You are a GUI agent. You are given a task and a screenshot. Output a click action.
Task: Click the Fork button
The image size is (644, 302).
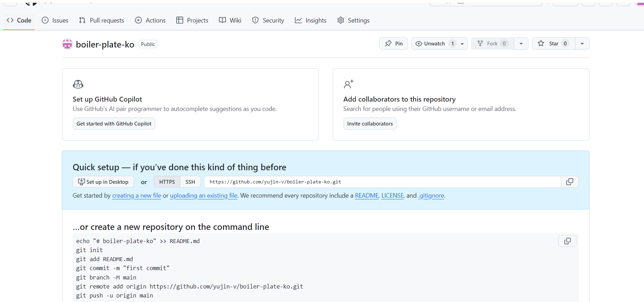492,44
